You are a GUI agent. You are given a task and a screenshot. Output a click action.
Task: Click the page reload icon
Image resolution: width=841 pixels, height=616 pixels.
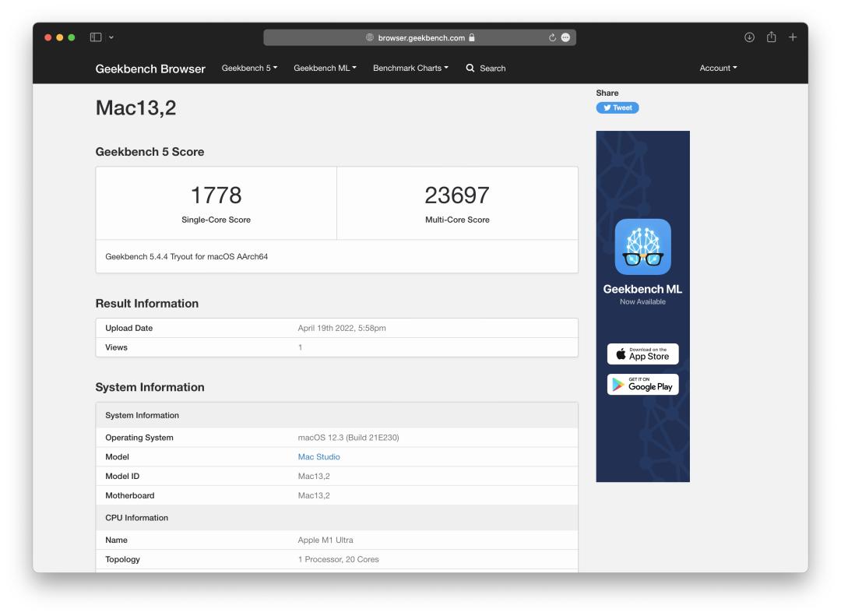552,37
